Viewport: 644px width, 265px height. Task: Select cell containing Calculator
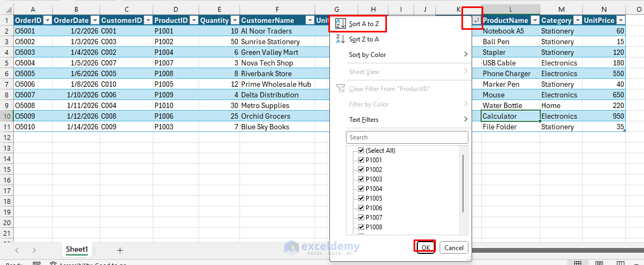click(x=510, y=116)
